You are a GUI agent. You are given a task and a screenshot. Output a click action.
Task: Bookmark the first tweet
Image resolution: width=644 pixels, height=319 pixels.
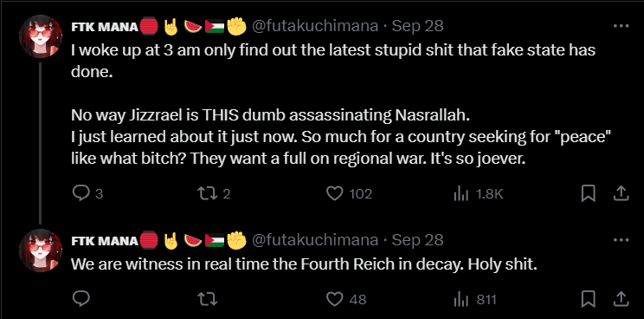point(588,193)
